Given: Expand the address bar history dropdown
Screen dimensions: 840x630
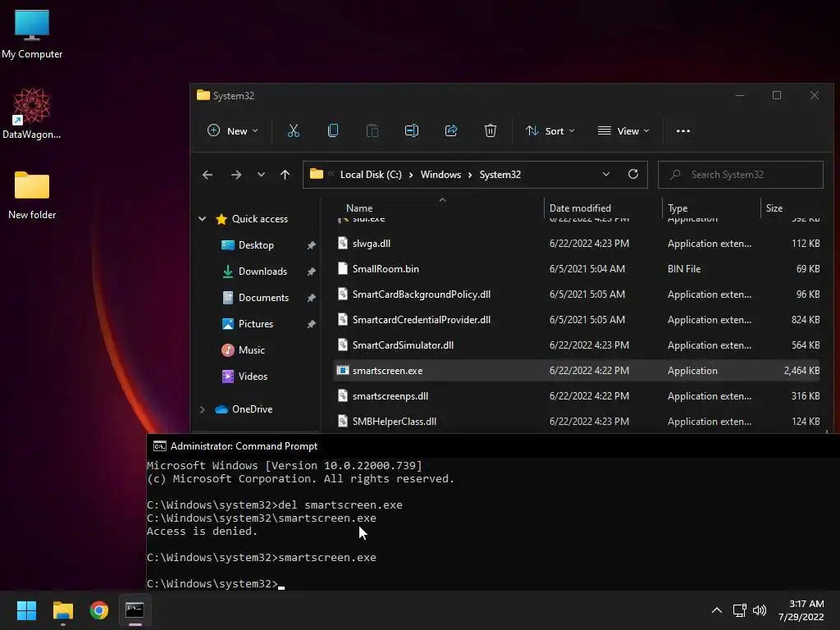Looking at the screenshot, I should click(606, 174).
